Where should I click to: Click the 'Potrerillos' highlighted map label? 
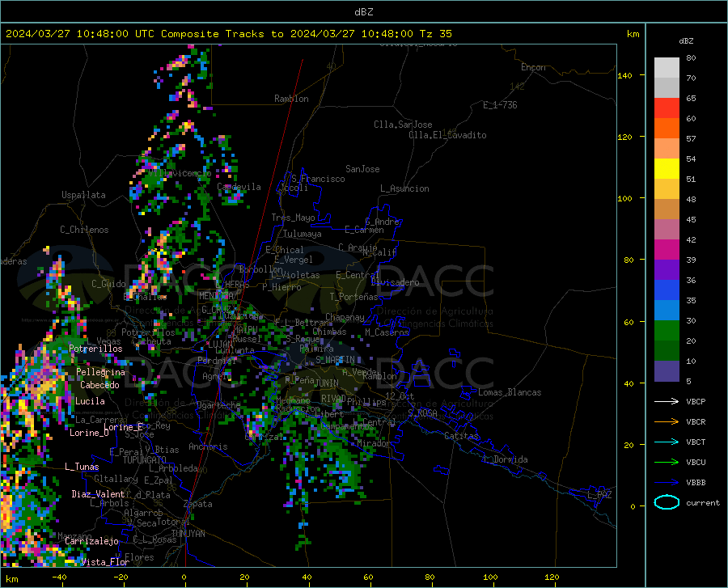click(x=95, y=349)
